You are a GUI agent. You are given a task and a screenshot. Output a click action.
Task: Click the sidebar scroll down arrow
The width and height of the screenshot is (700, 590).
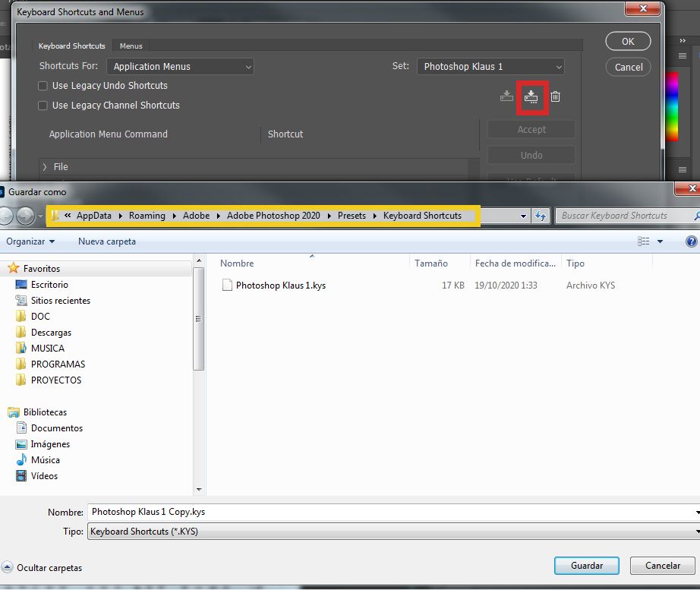point(199,490)
